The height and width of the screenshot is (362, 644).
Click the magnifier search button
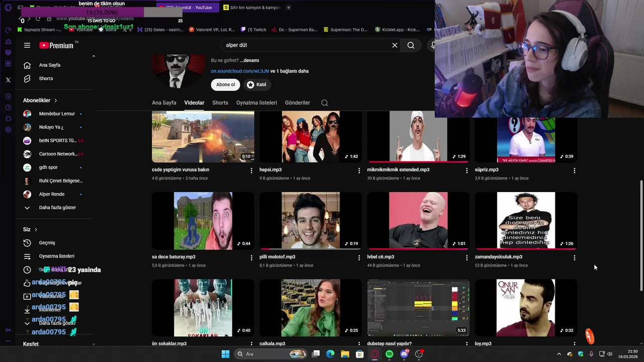(x=411, y=45)
